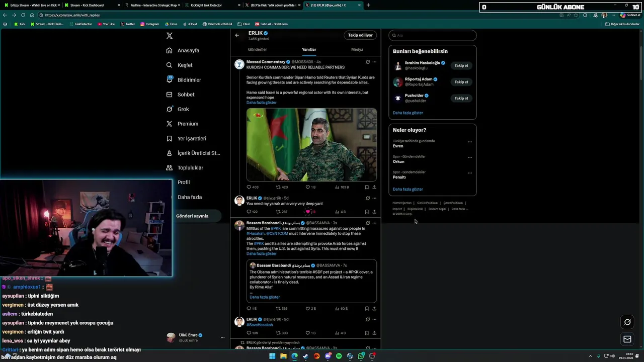Open more options on Bassam Barabandi post
The width and height of the screenshot is (644, 362).
(x=374, y=223)
